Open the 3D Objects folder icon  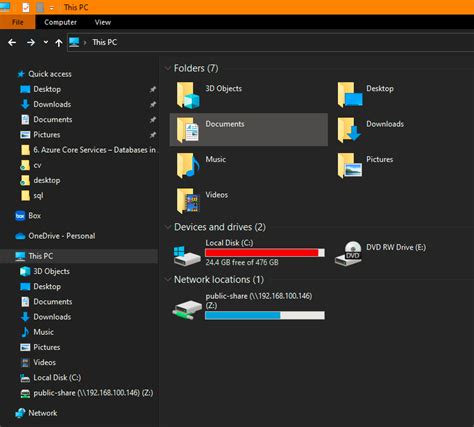(x=188, y=95)
